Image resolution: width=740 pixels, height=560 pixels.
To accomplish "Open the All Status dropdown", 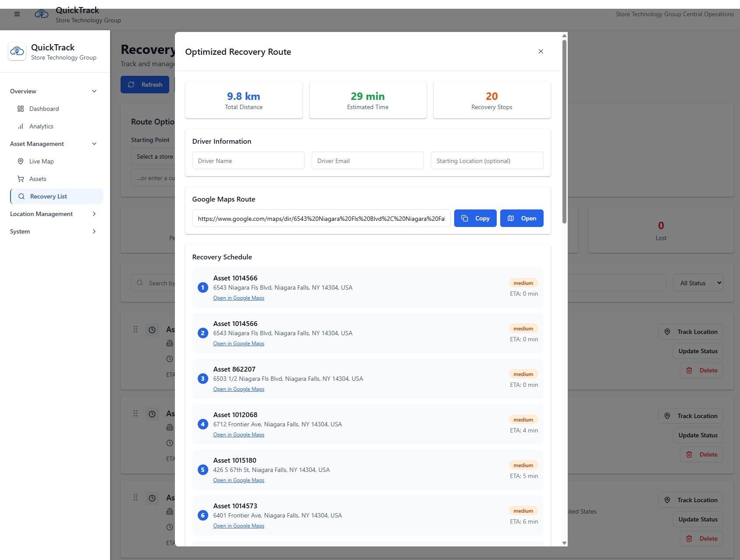I will tap(697, 283).
